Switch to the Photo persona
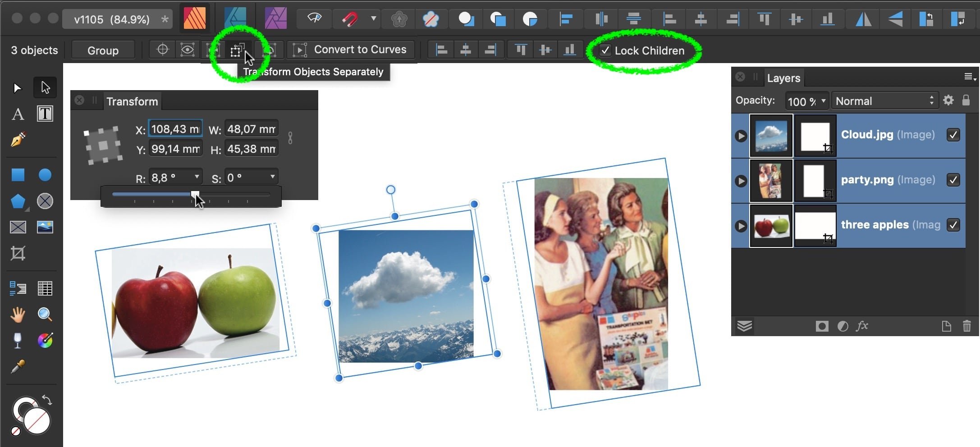This screenshot has height=447, width=980. click(275, 18)
